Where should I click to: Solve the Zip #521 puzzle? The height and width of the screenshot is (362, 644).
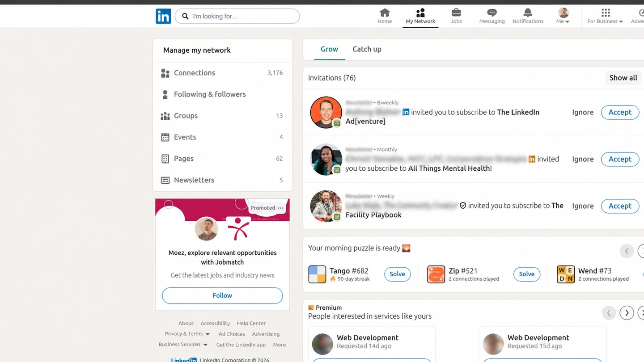[526, 274]
